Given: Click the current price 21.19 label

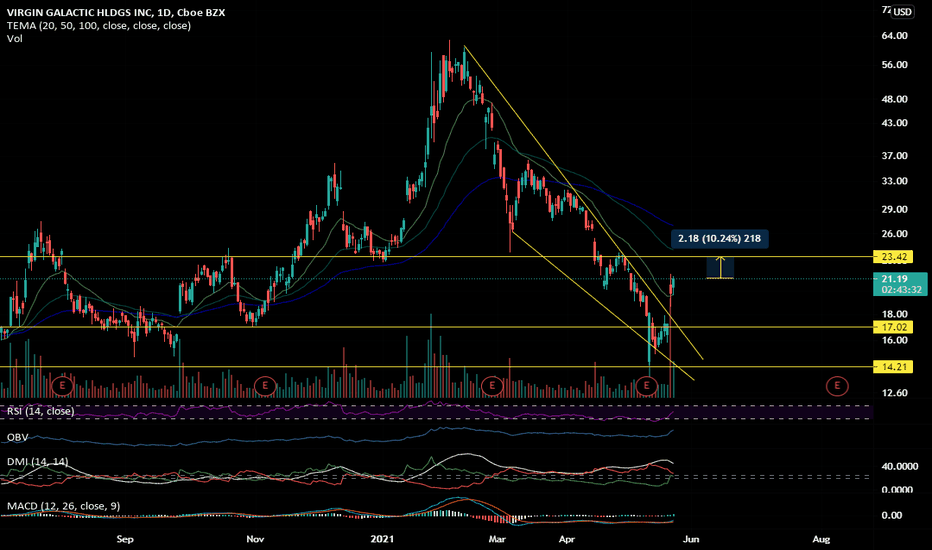Looking at the screenshot, I should point(894,279).
